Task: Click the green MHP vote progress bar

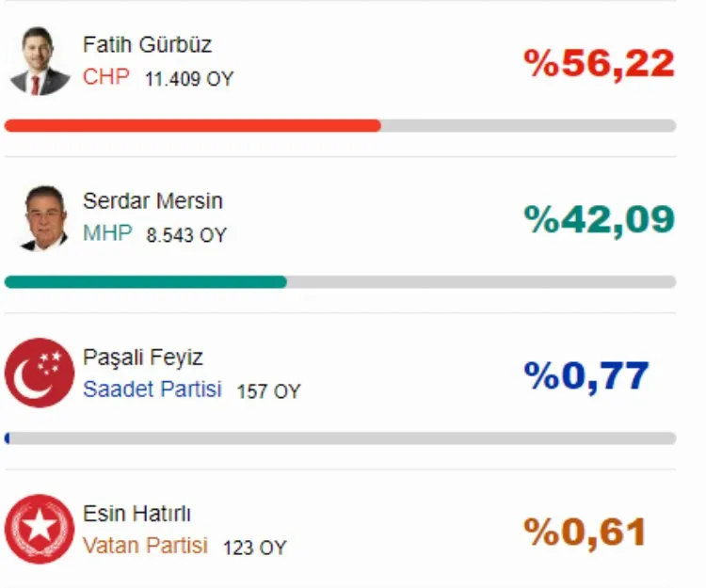Action: point(146,281)
